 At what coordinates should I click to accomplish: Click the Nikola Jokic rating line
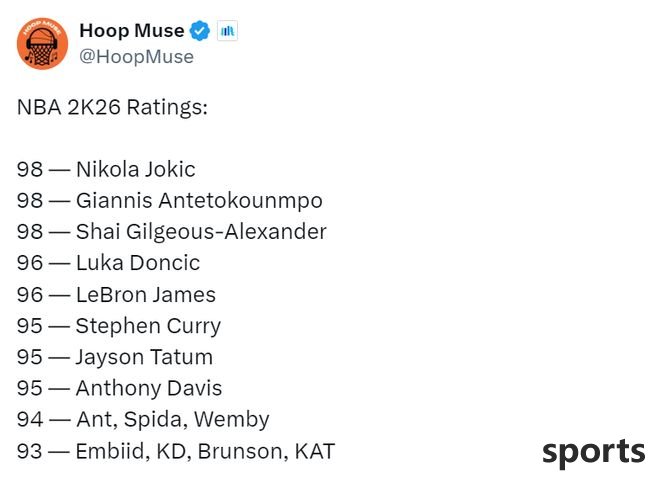tap(106, 169)
